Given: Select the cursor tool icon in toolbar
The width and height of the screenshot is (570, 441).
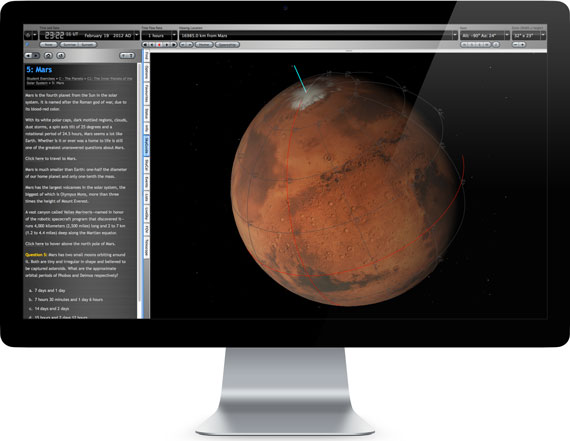Looking at the screenshot, I should (28, 35).
